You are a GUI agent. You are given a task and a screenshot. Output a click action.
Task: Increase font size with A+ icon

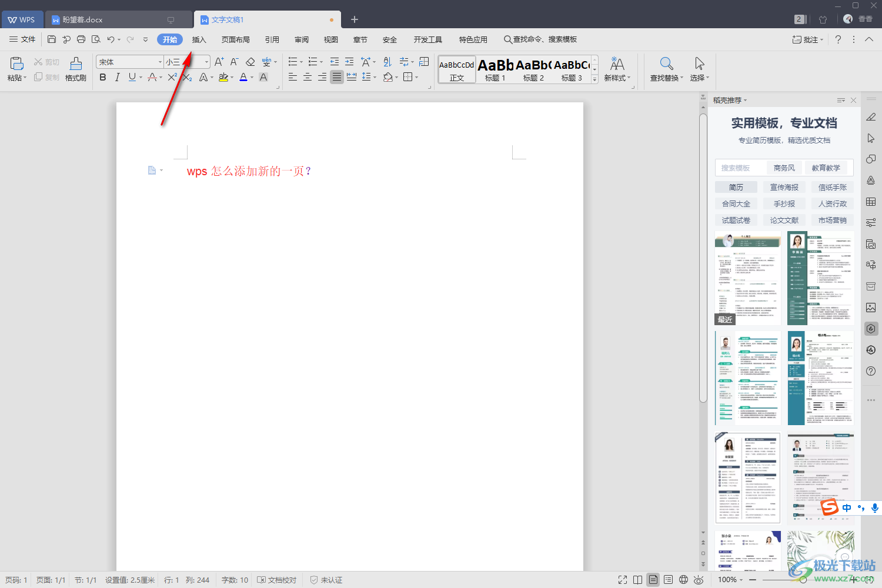(219, 62)
